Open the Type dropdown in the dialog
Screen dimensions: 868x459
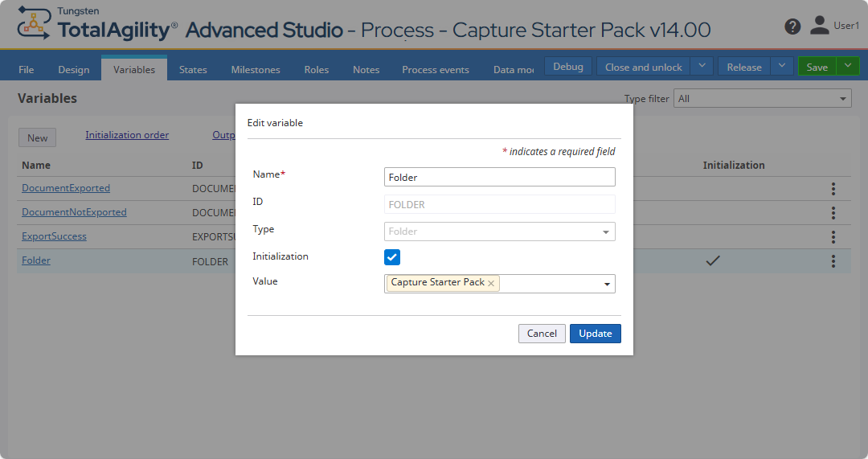click(x=499, y=232)
